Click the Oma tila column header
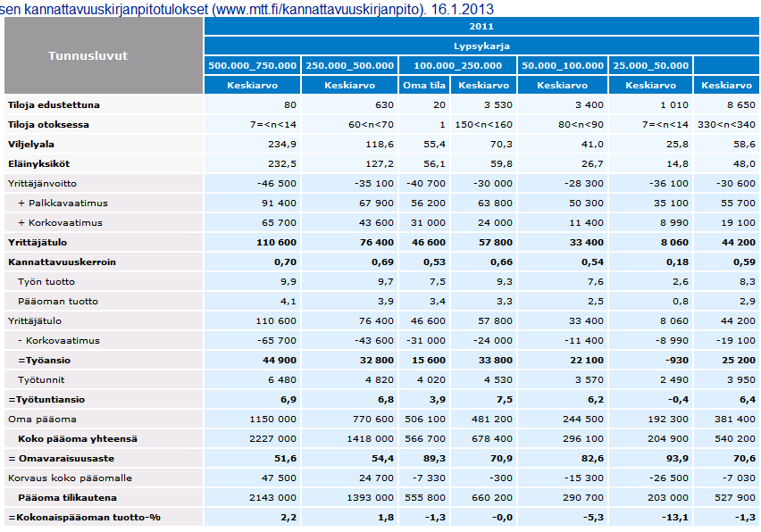This screenshot has height=532, width=761. pyautogui.click(x=424, y=85)
